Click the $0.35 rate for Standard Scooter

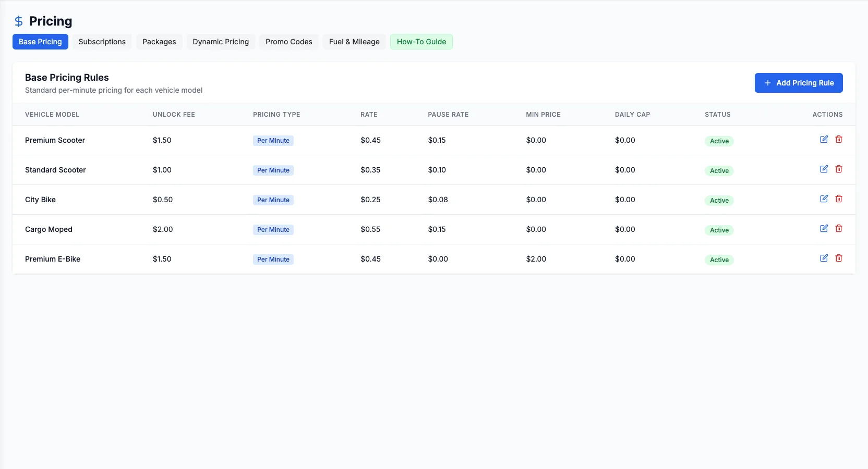tap(370, 170)
